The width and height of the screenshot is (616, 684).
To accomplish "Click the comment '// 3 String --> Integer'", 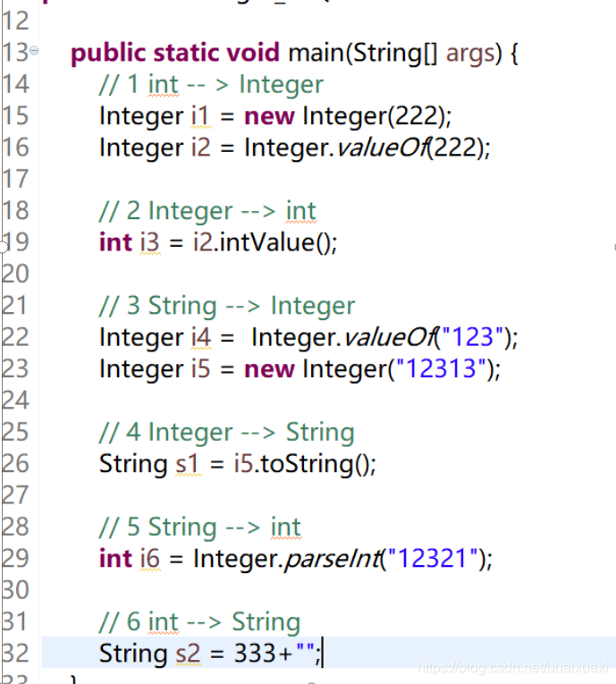I will point(227,306).
